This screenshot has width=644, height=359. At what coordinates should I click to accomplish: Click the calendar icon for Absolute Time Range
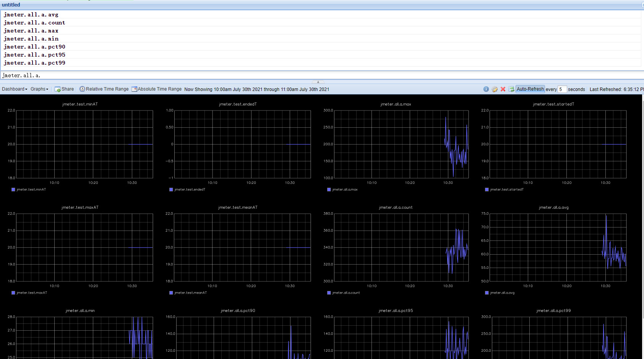[x=134, y=89]
